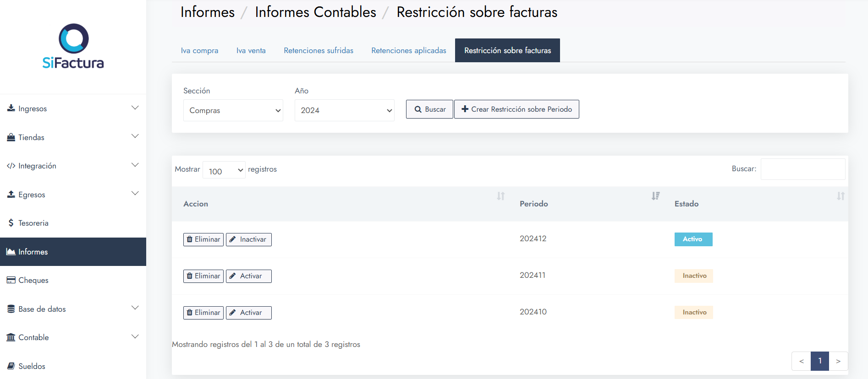Click the table Buscar search field
Viewport: 868px width, 379px height.
pyautogui.click(x=802, y=169)
